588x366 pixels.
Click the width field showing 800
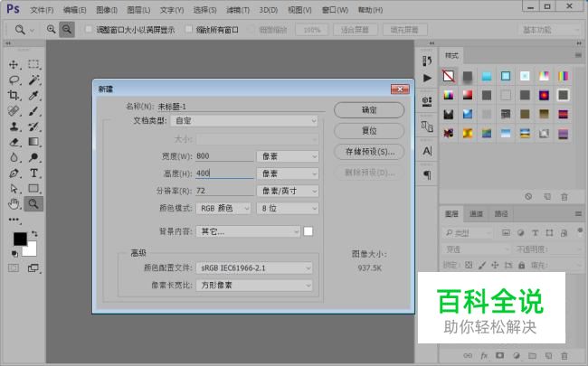pos(224,156)
